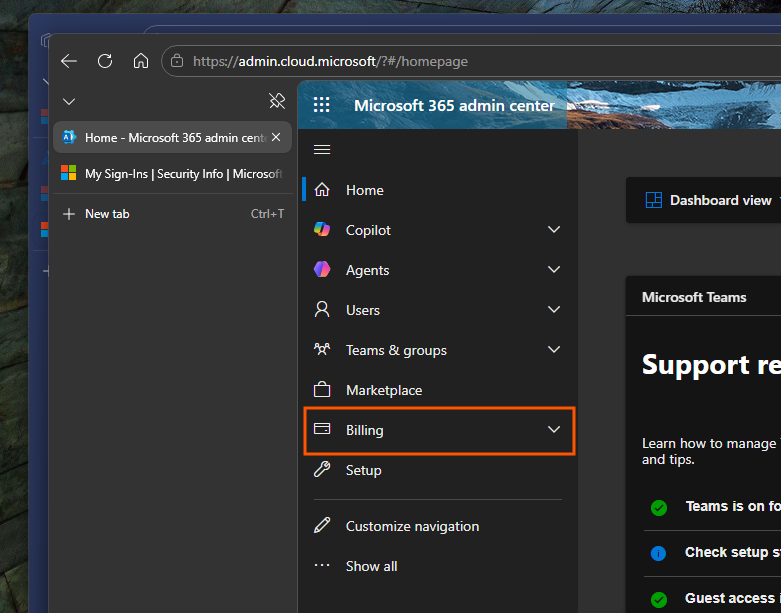Open the app launcher waffle icon
Screen dimensions: 781x613
click(x=322, y=105)
